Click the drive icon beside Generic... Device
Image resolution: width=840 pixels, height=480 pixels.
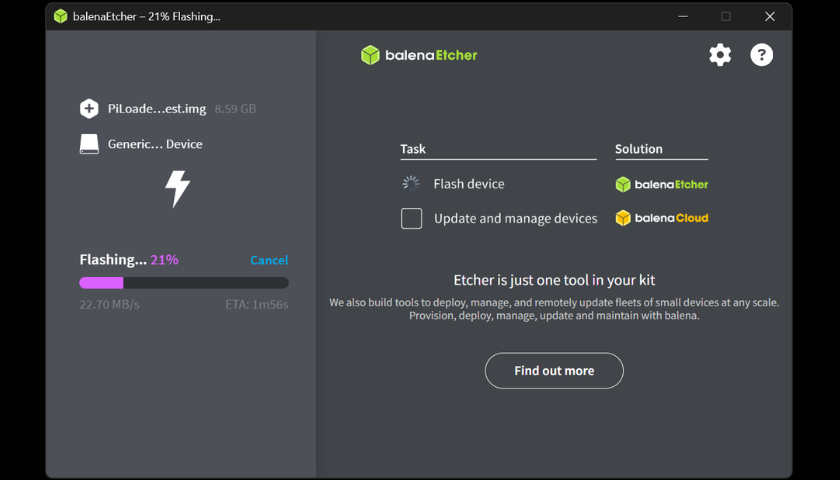89,144
